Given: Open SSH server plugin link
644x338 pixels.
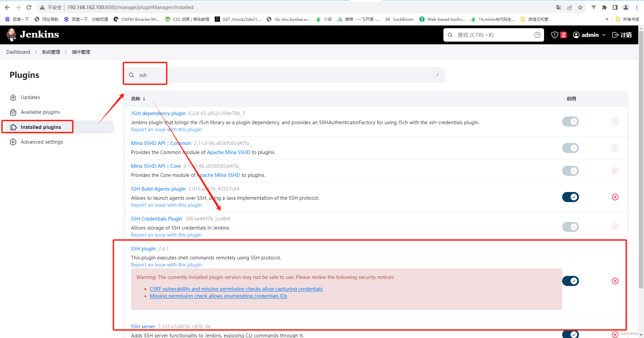Looking at the screenshot, I should point(143,327).
